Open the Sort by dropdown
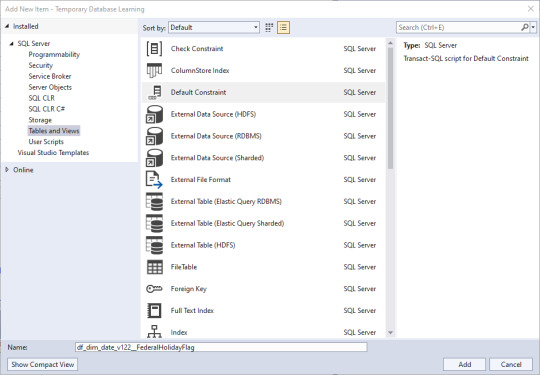This screenshot has height=375, width=540. 214,28
